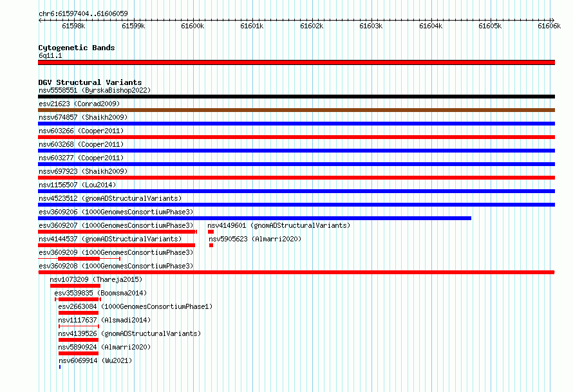Open nsv603266 (Cooper2011) variant label
Image resolution: width=573 pixels, height=392 pixels.
[x=81, y=131]
